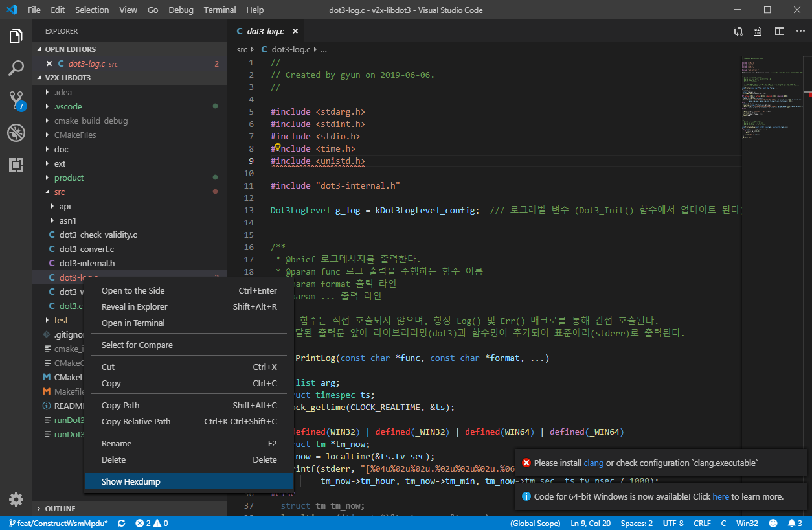
Task: Open the Debug view in activity bar
Action: (16, 133)
